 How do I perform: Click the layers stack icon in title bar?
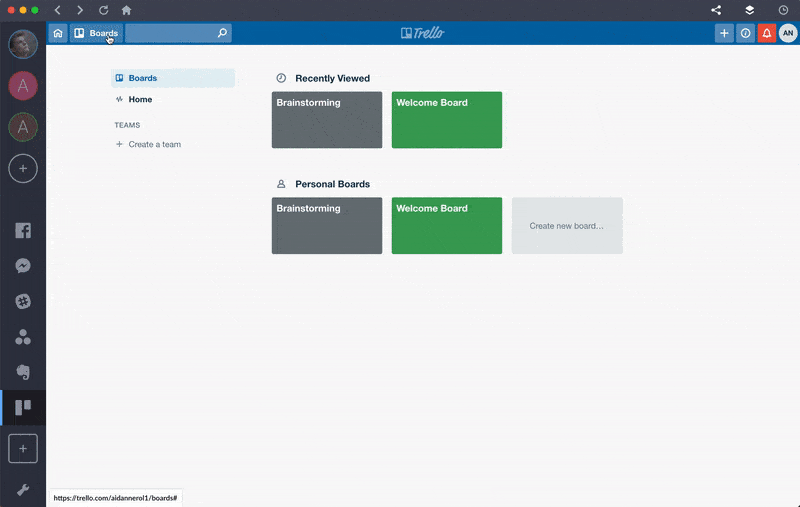point(749,10)
